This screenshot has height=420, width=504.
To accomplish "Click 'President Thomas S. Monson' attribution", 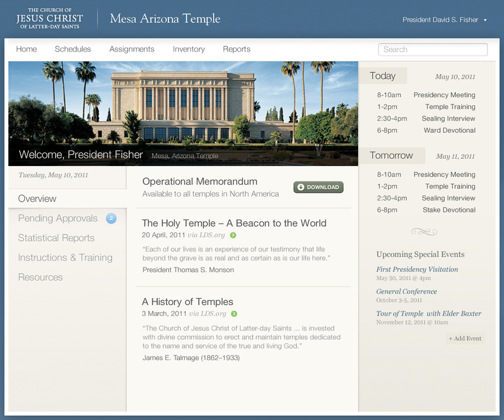I will (188, 270).
